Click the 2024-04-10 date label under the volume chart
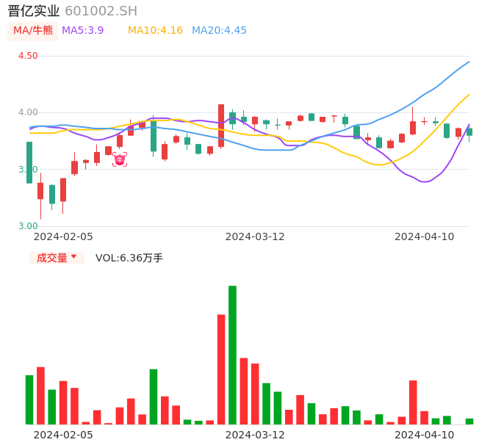504x445 pixels. click(x=425, y=435)
